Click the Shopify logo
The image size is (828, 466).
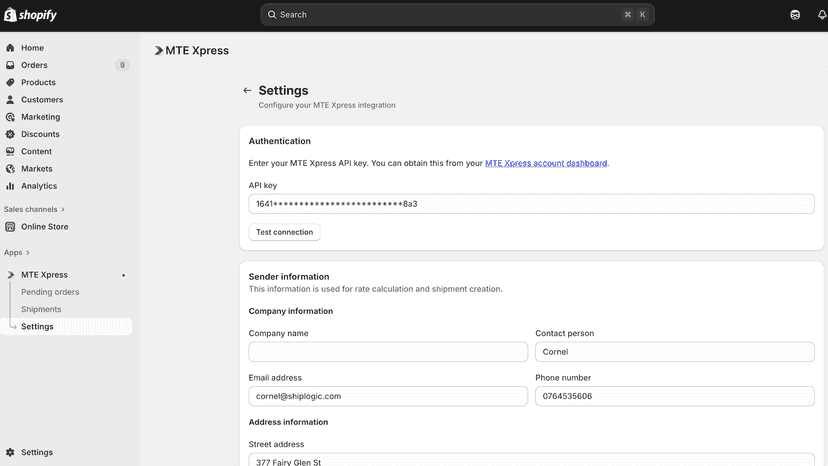coord(30,15)
